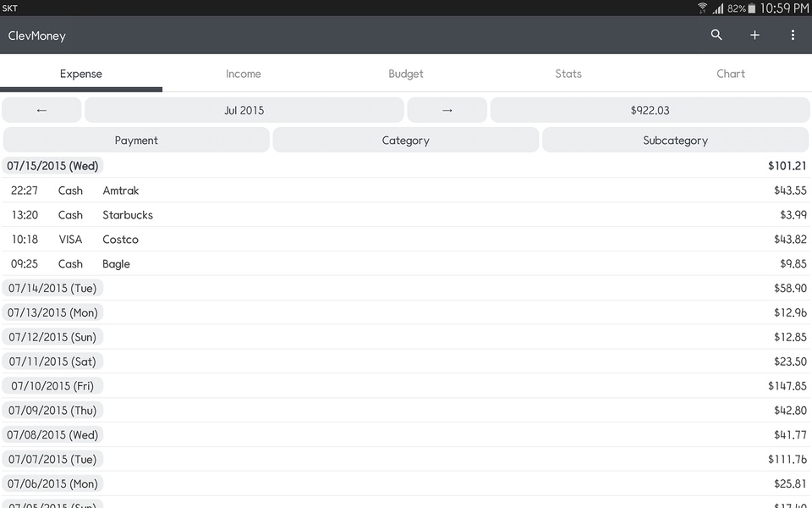Go to previous month with left arrow
This screenshot has width=812, height=508.
tap(41, 110)
